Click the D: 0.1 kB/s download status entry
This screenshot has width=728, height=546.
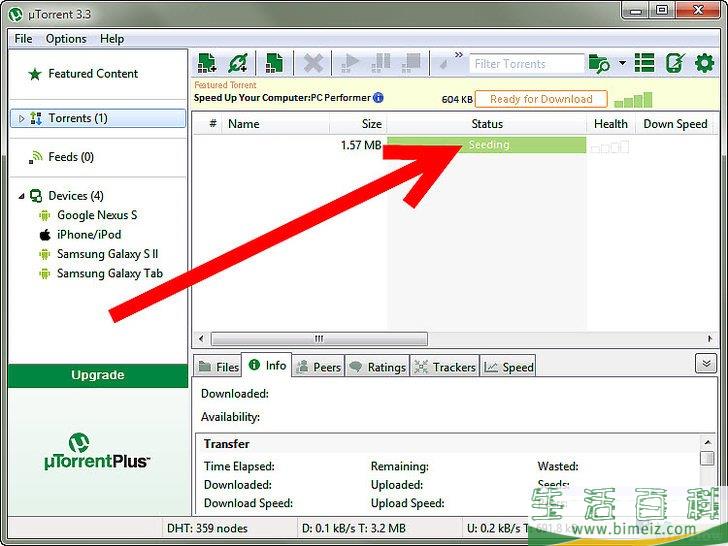click(353, 528)
